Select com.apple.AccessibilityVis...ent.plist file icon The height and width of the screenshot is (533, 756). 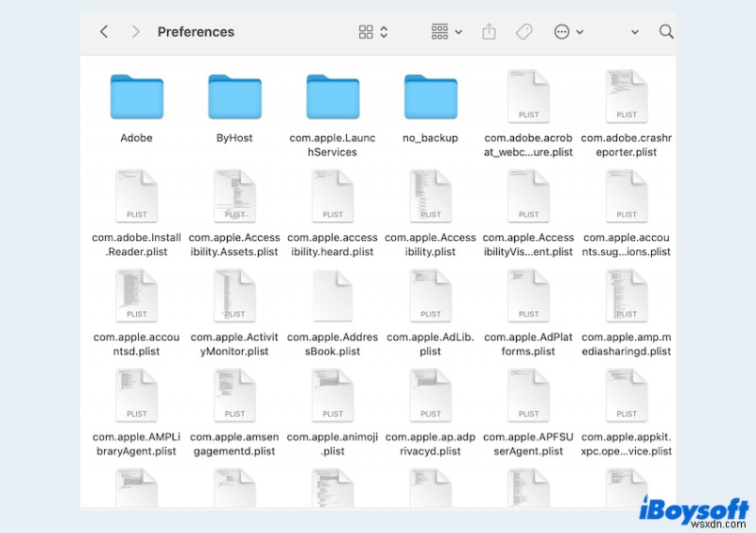click(x=528, y=196)
